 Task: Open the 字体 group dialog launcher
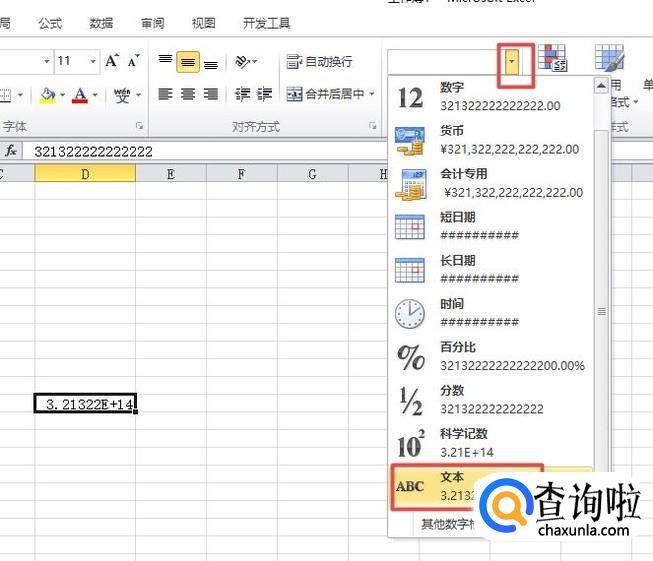(x=140, y=126)
